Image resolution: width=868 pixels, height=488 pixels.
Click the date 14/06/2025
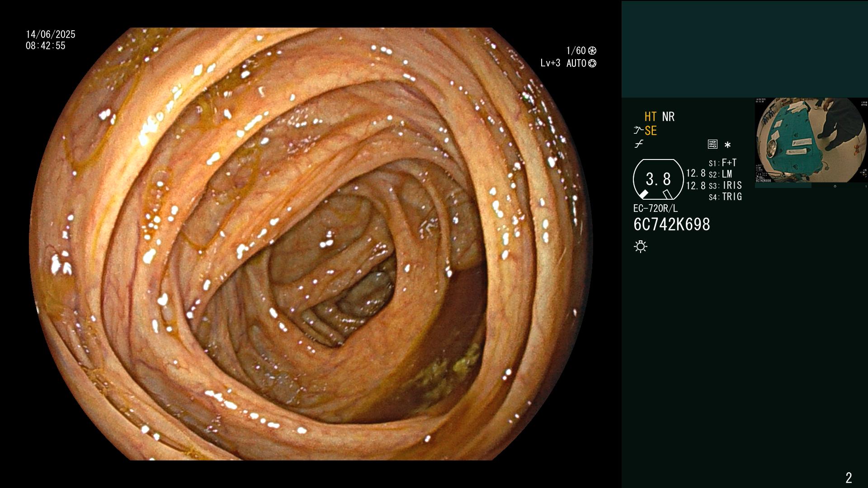tap(51, 34)
